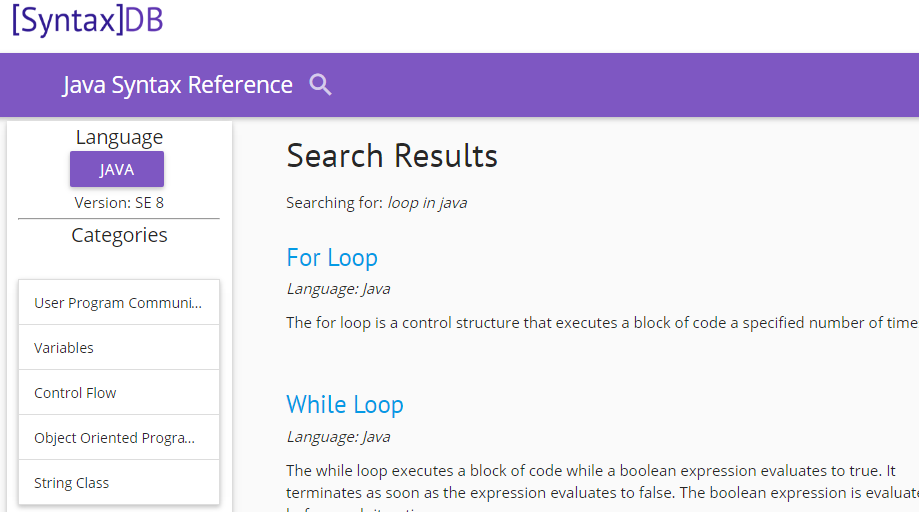Click the Search Results heading
This screenshot has width=919, height=512.
pos(392,156)
